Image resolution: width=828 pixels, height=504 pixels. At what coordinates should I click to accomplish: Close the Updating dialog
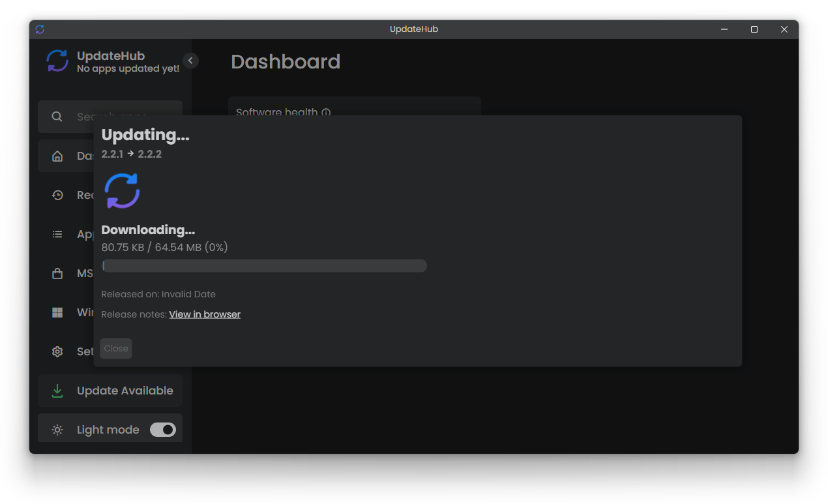point(115,348)
